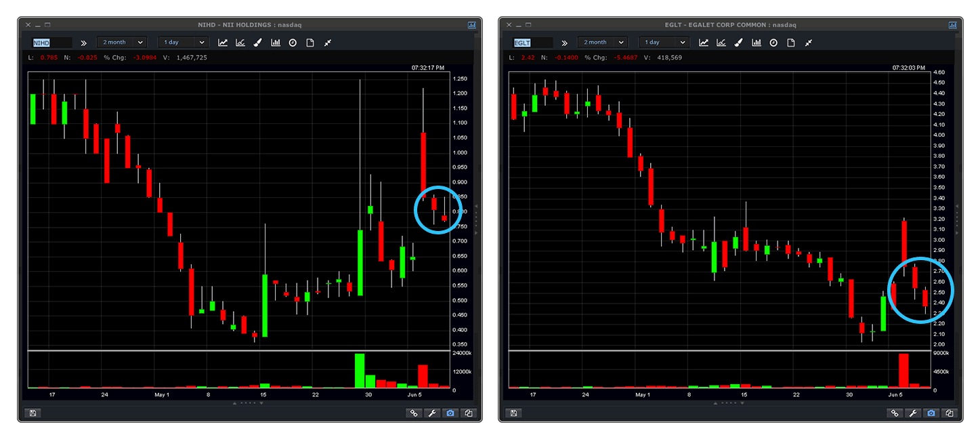
Task: Click EGLT last price 2.42
Action: [x=528, y=58]
